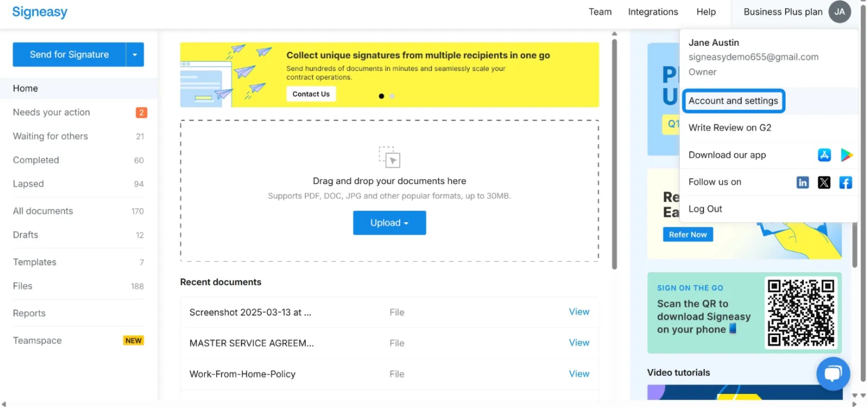Click the MASTER SERVICE AGREEM... filename
Image resolution: width=868 pixels, height=411 pixels.
[x=252, y=344]
